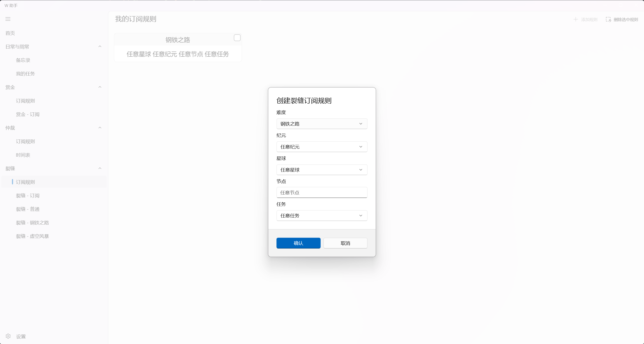Collapse the 仲裁 sidebar section
The image size is (644, 344).
[x=100, y=128]
